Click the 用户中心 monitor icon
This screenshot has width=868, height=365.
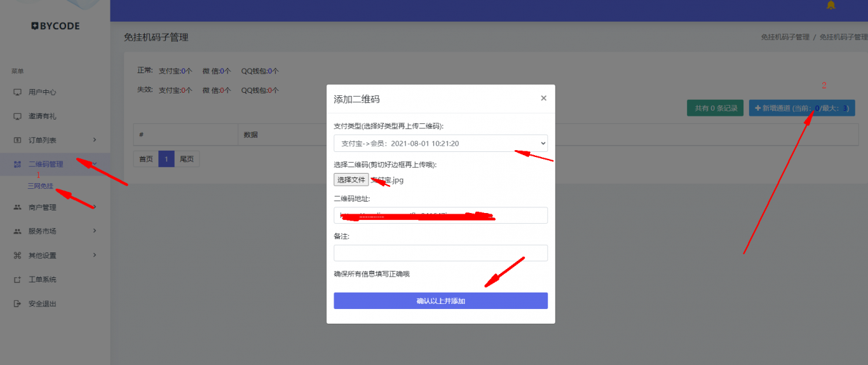17,92
